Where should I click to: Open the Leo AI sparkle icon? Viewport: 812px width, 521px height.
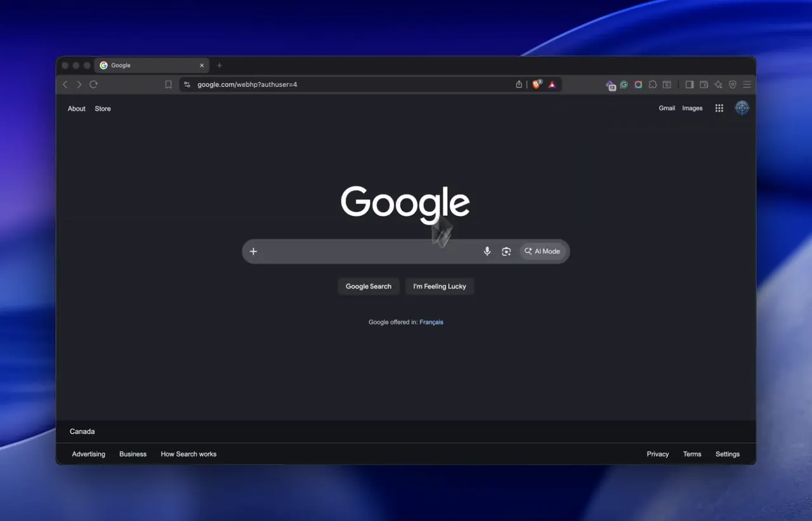[x=718, y=84]
